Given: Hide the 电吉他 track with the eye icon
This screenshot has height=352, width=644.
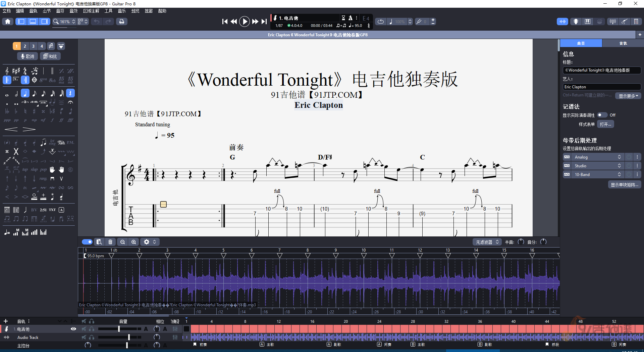Looking at the screenshot, I should tap(73, 329).
